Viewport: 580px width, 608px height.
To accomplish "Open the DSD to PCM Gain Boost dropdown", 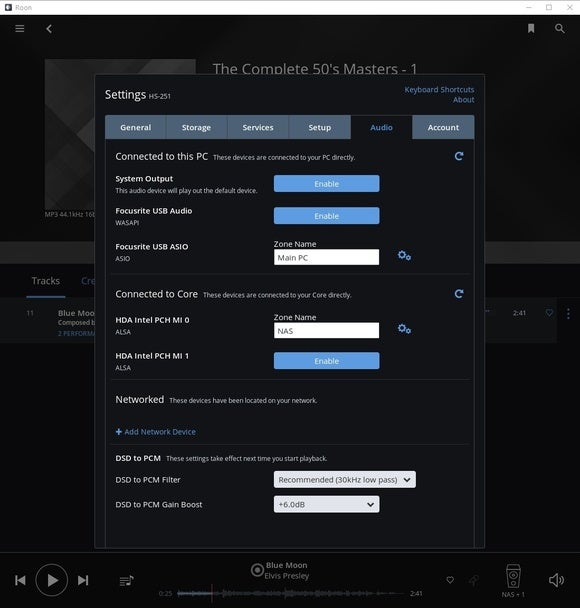I will (x=326, y=504).
